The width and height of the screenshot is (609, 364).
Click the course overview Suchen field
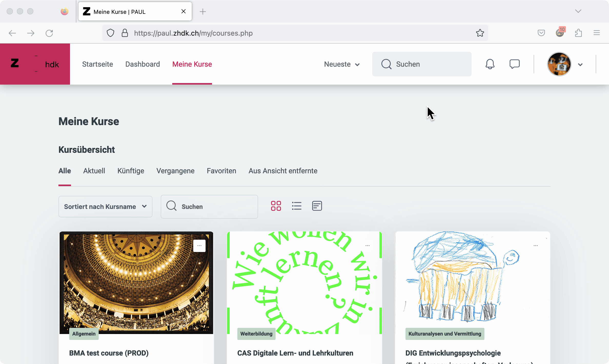pos(209,207)
